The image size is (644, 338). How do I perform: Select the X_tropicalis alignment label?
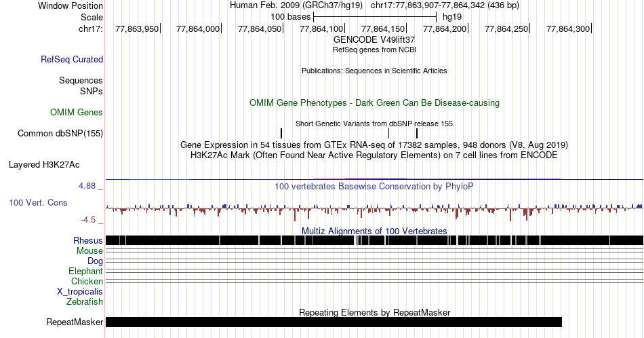coord(80,292)
